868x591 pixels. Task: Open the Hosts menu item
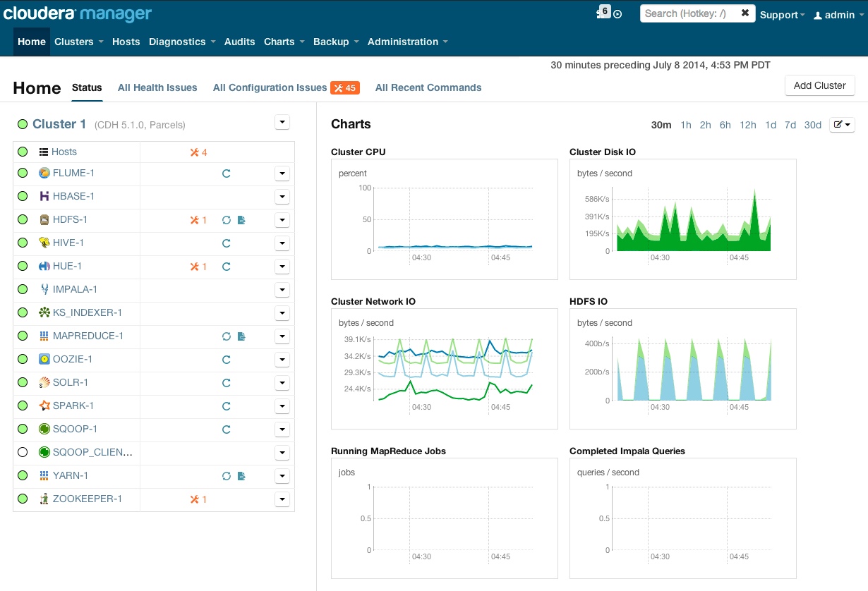pos(126,42)
